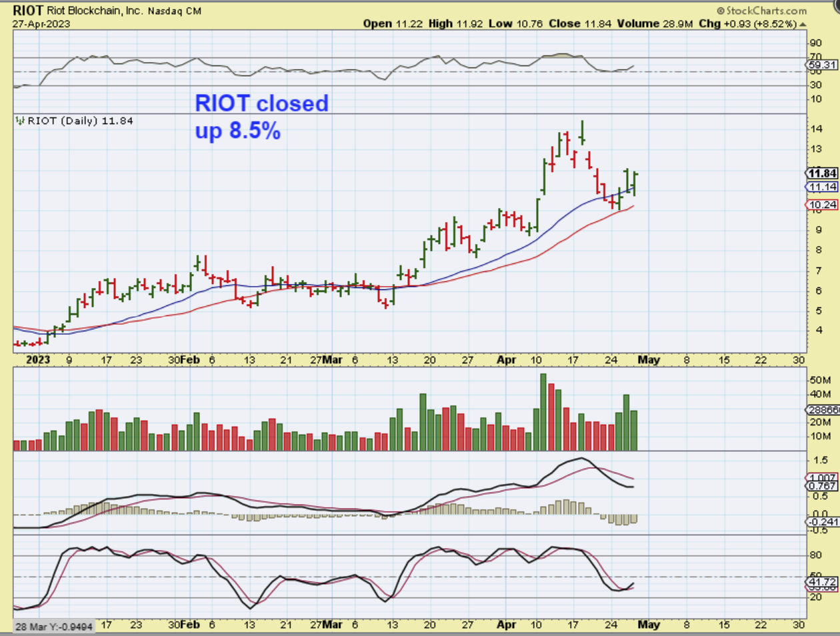This screenshot has height=636, width=840.
Task: Click the 80 level on the stochastic scale
Action: point(815,555)
